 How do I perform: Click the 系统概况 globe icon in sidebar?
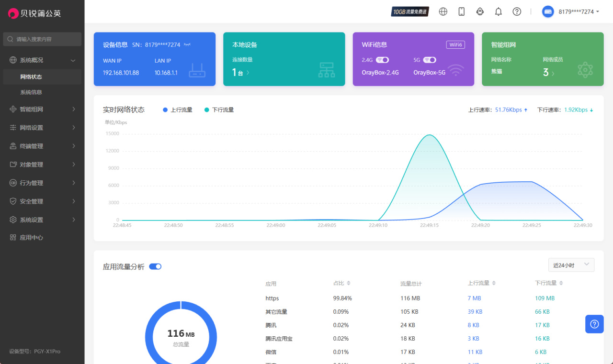(x=13, y=60)
